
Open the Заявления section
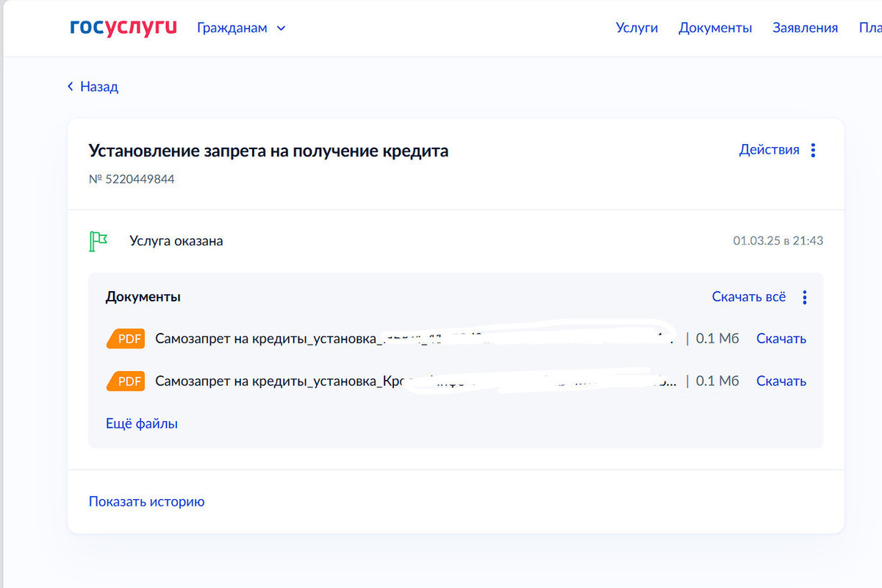click(x=805, y=28)
